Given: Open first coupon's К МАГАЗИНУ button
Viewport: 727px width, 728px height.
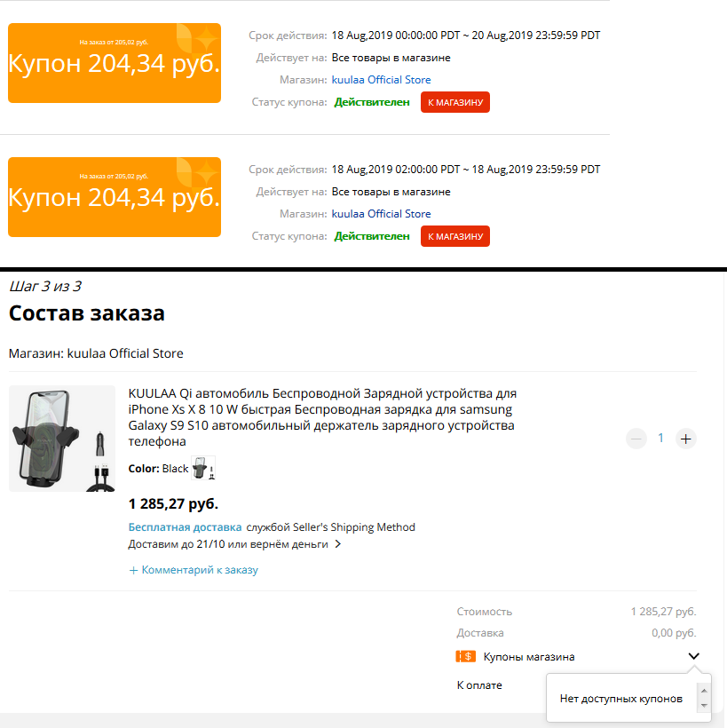Looking at the screenshot, I should pos(455,102).
